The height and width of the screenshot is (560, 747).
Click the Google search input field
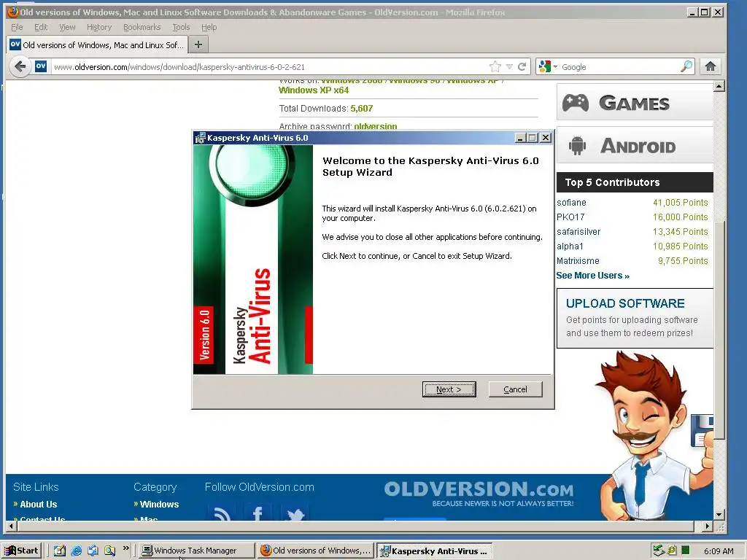619,66
